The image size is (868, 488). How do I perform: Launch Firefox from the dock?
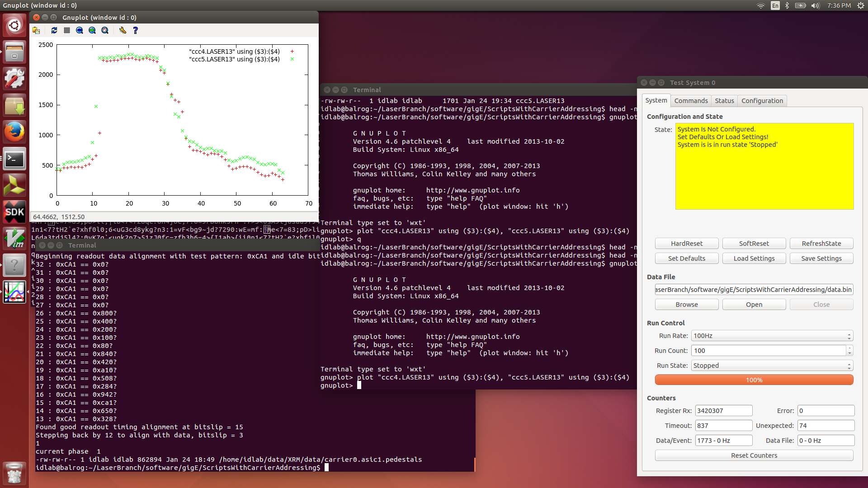(x=14, y=132)
